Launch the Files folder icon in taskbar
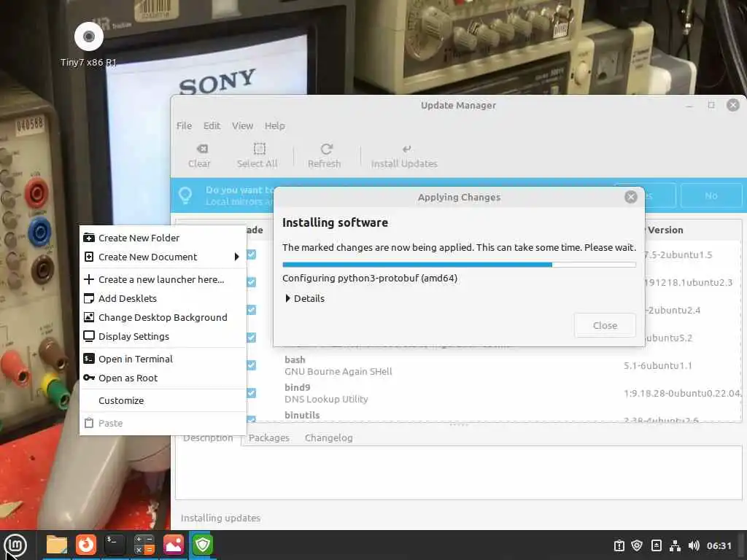 [x=57, y=545]
